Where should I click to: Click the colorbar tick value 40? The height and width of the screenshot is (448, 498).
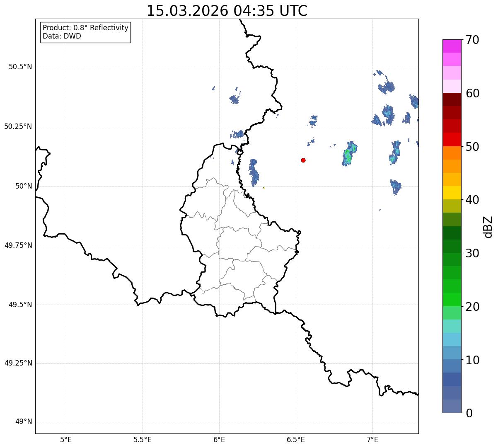[472, 200]
